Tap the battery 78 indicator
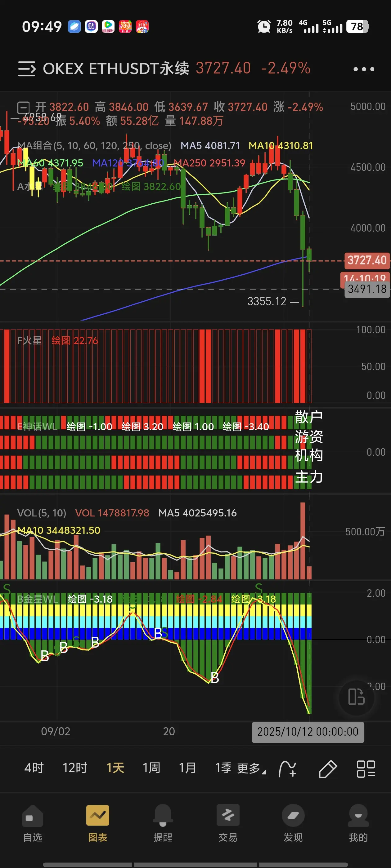The image size is (391, 868). point(357,26)
